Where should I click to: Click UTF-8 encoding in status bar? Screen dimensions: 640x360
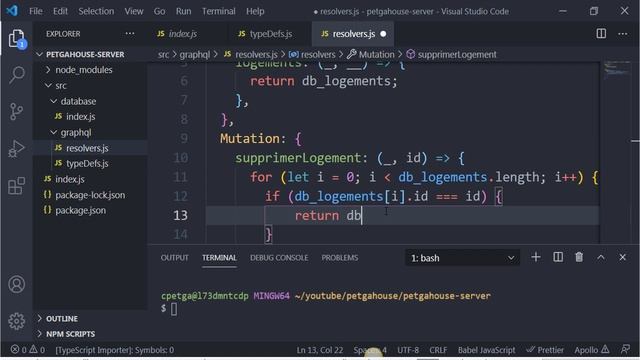pos(408,350)
